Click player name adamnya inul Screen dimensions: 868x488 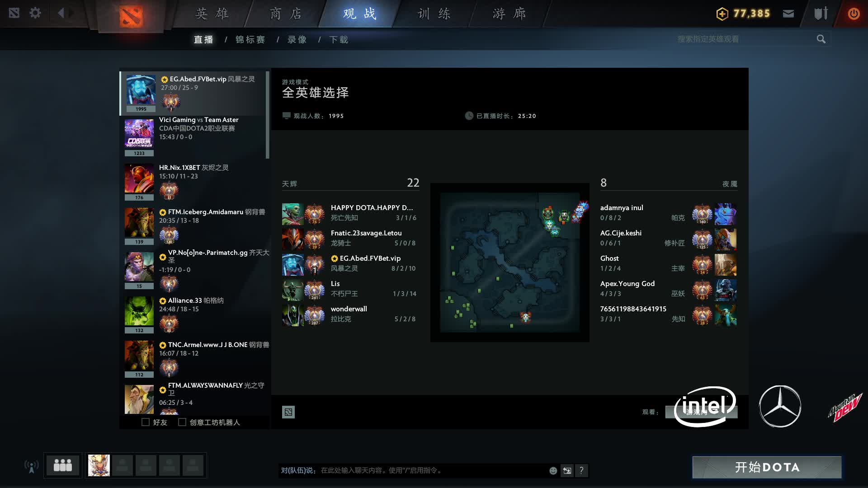622,208
